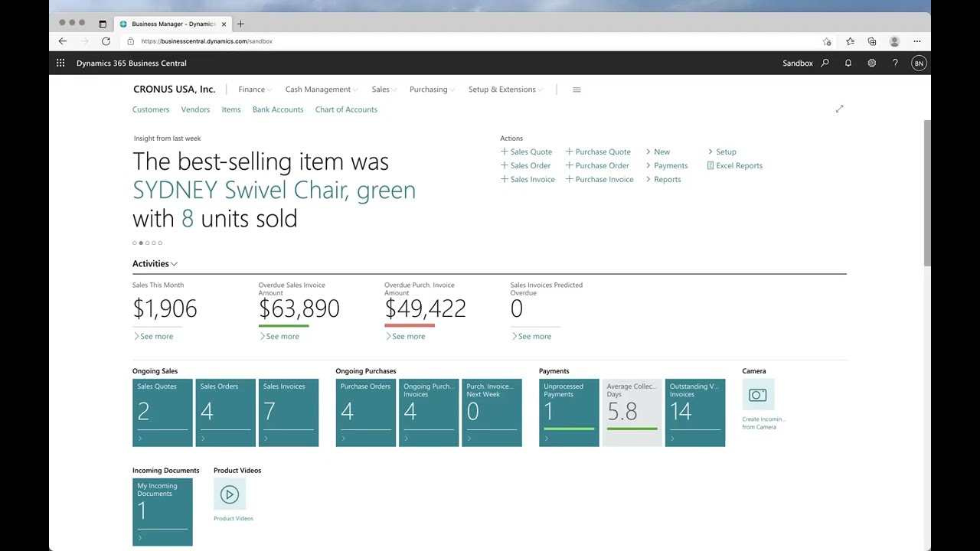Play the Product Videos icon

pyautogui.click(x=230, y=494)
